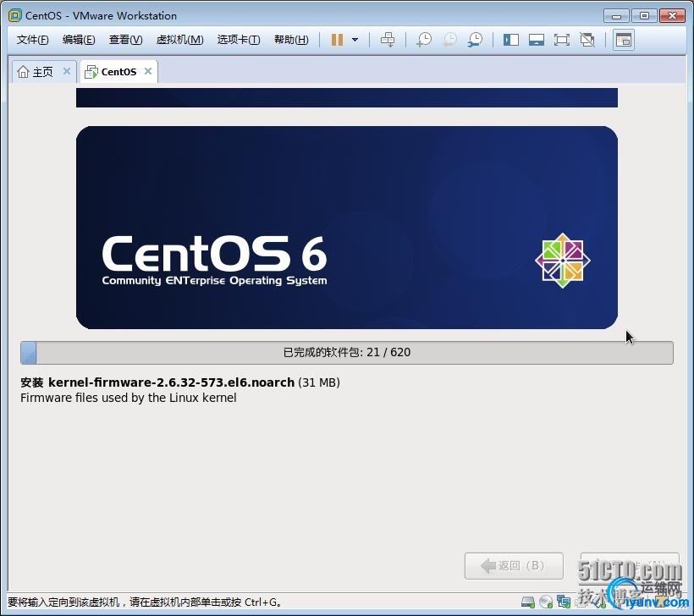This screenshot has width=694, height=616.
Task: Click the hard disk status bar icon
Action: click(x=528, y=602)
